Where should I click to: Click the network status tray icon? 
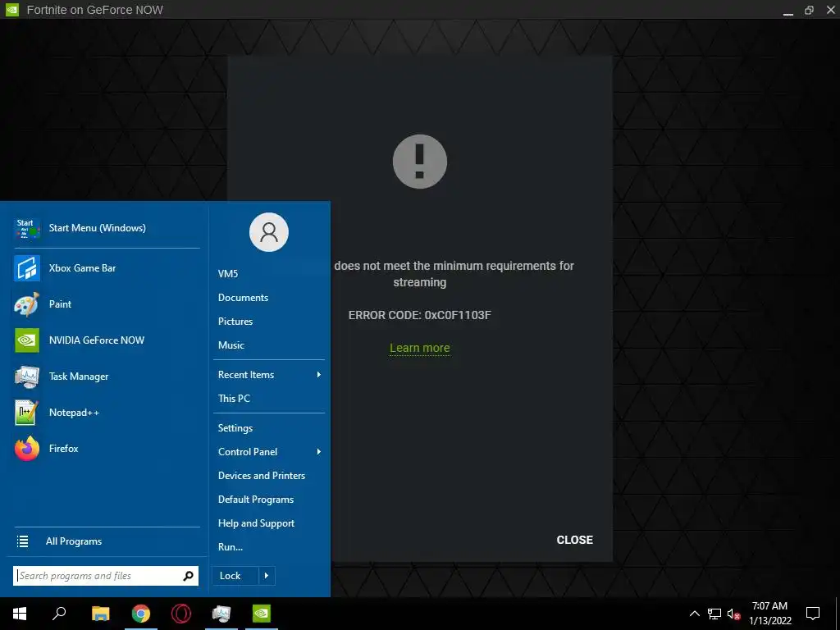point(714,614)
